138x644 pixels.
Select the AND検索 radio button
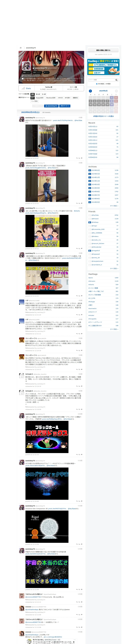point(97,84)
